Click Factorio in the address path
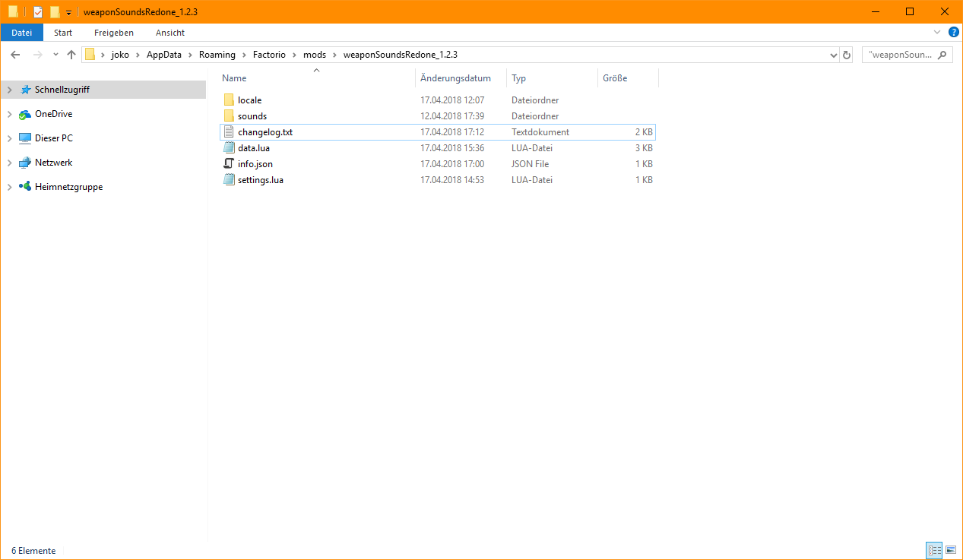The height and width of the screenshot is (560, 963). [x=269, y=55]
